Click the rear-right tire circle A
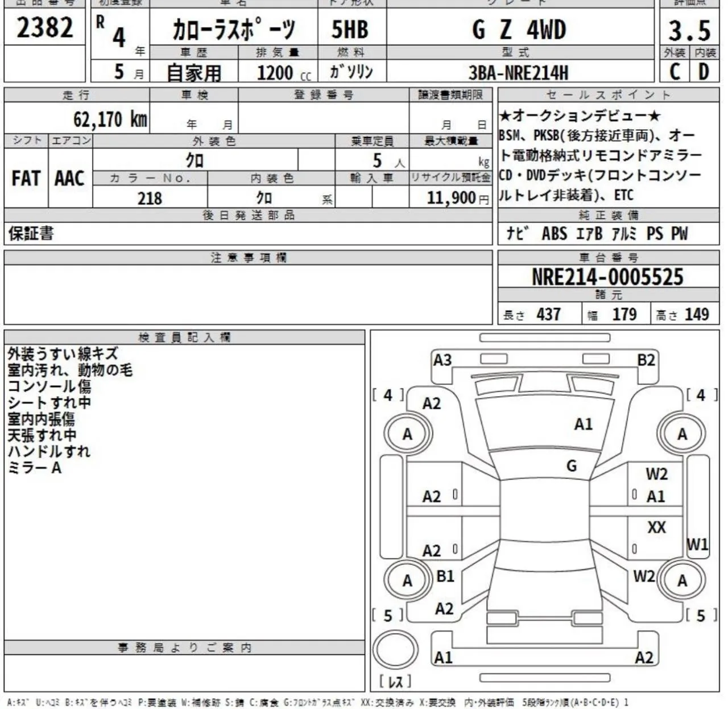Viewport: 728px width, 709px height. (682, 580)
